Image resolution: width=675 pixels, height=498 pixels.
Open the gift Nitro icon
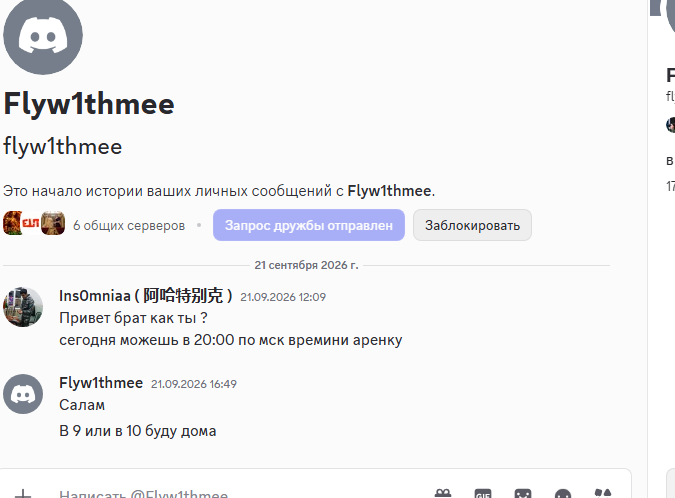[443, 493]
